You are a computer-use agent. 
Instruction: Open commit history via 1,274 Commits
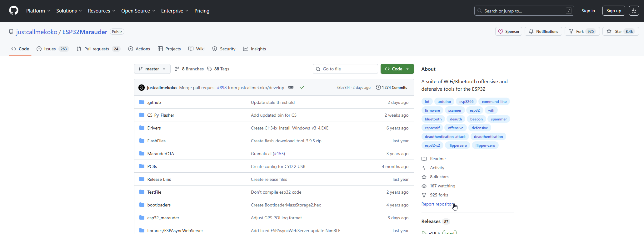point(392,88)
